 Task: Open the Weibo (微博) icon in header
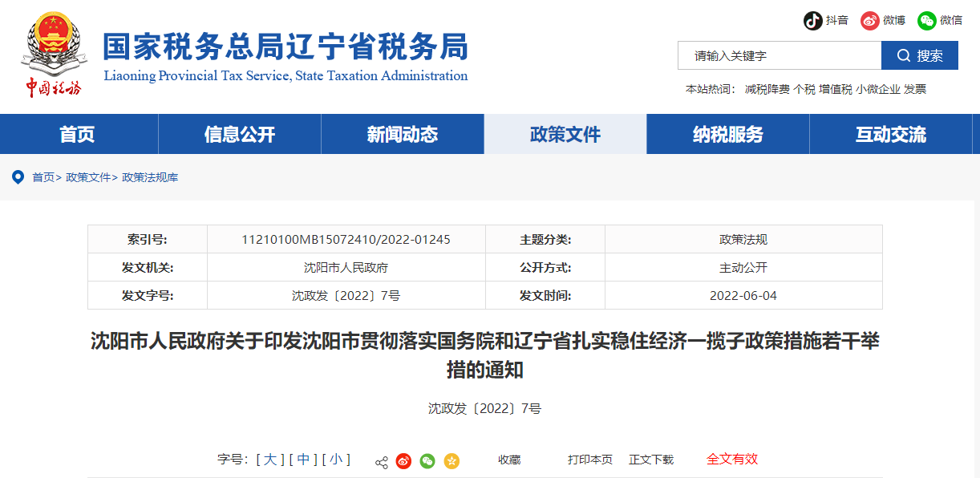(870, 21)
